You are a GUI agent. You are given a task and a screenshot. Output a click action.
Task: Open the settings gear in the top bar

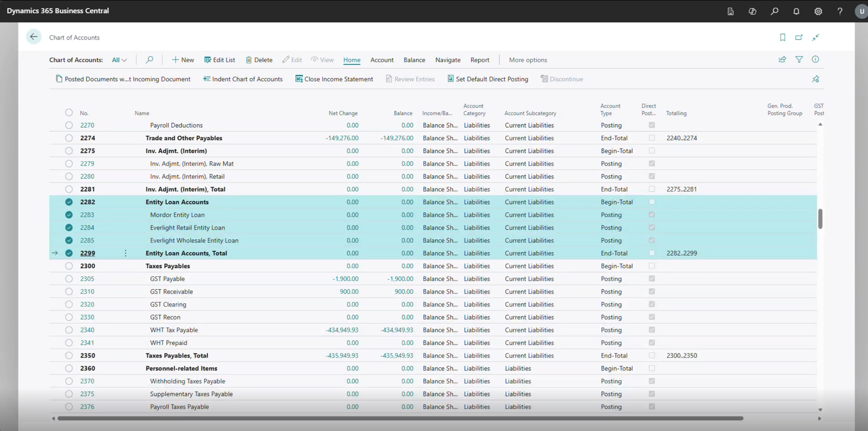818,11
